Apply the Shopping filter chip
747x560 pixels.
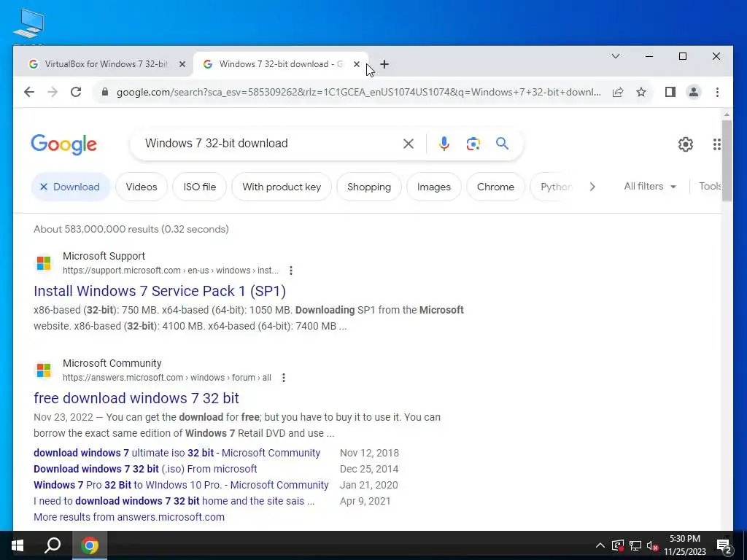[x=369, y=187]
